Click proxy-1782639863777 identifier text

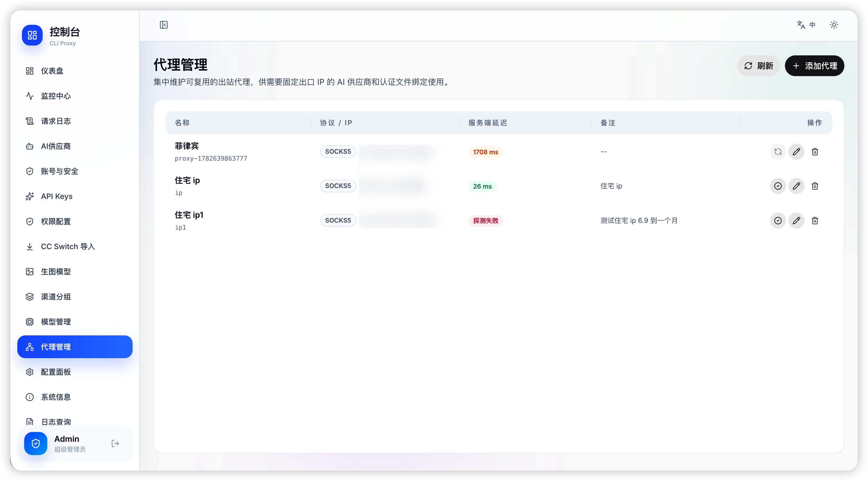click(211, 158)
